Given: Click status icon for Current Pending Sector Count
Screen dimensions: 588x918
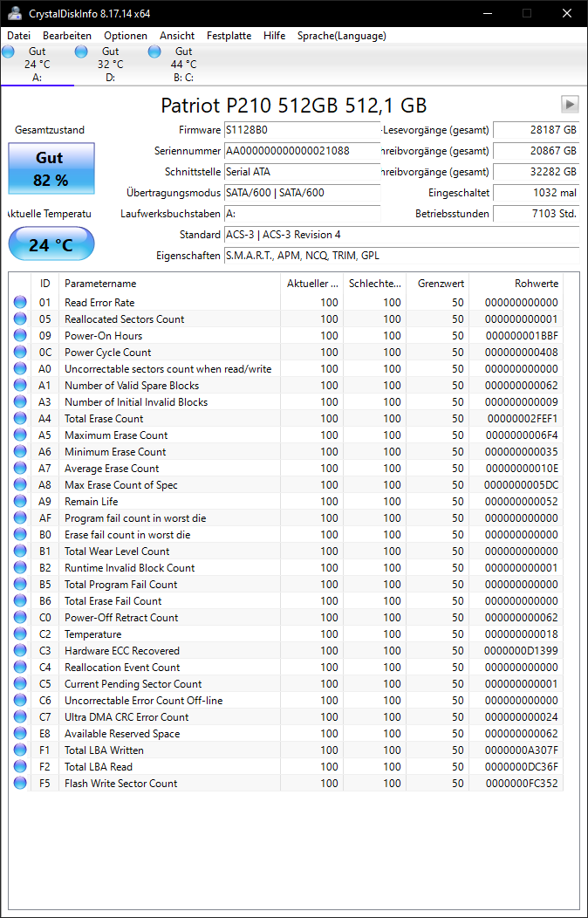Looking at the screenshot, I should (20, 684).
